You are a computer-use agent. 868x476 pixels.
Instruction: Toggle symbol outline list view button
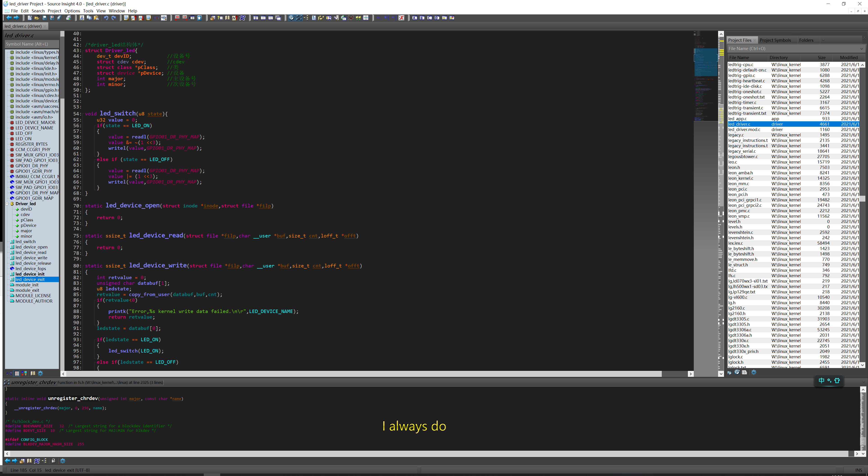click(x=17, y=373)
